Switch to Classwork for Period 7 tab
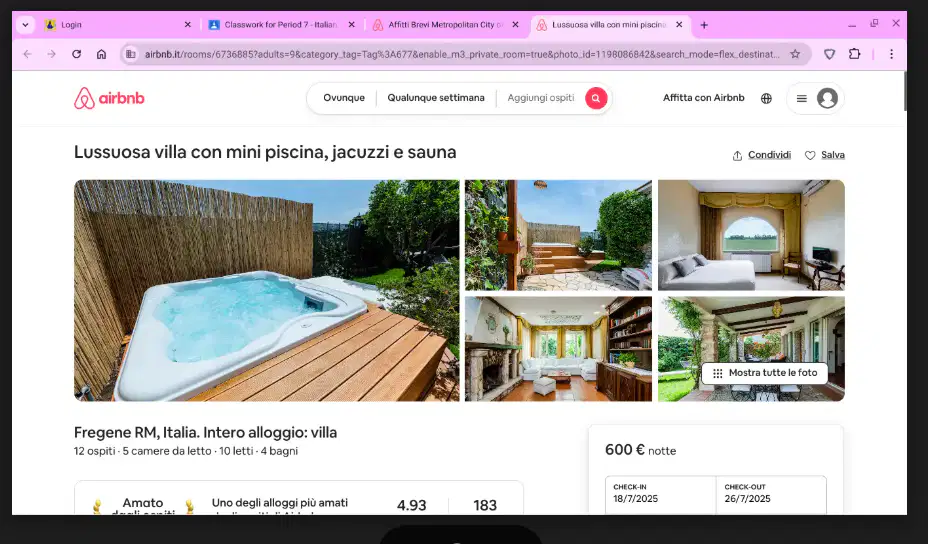 coord(282,25)
